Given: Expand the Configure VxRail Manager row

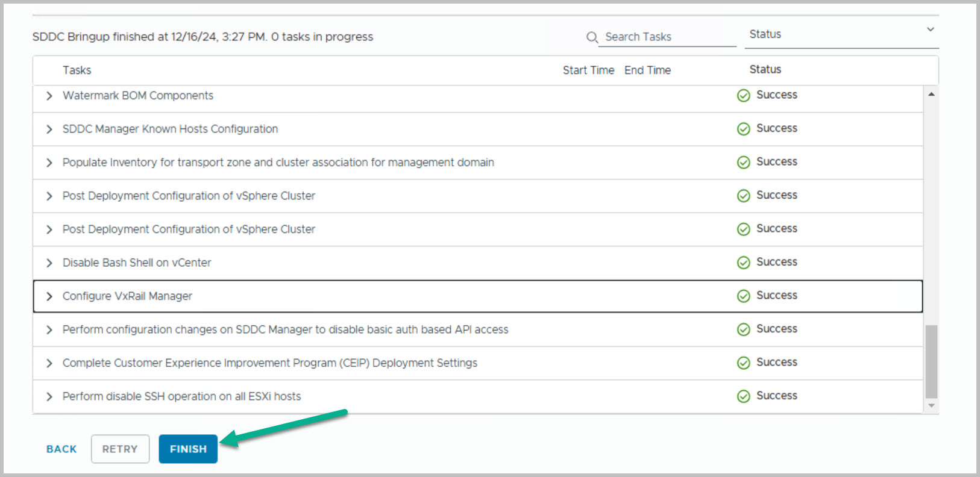Looking at the screenshot, I should coord(49,296).
